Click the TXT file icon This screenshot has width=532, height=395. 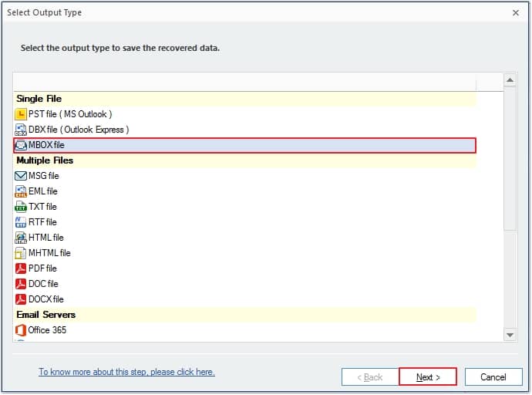[x=21, y=207]
